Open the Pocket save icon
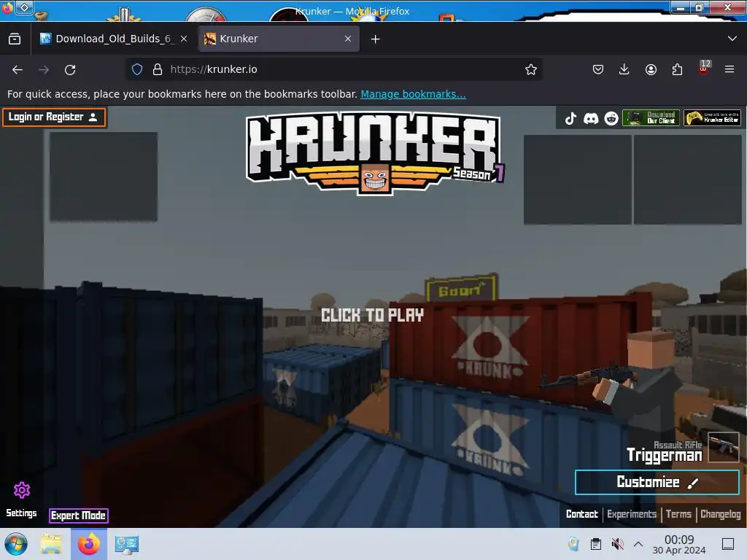This screenshot has height=560, width=747. coord(598,69)
